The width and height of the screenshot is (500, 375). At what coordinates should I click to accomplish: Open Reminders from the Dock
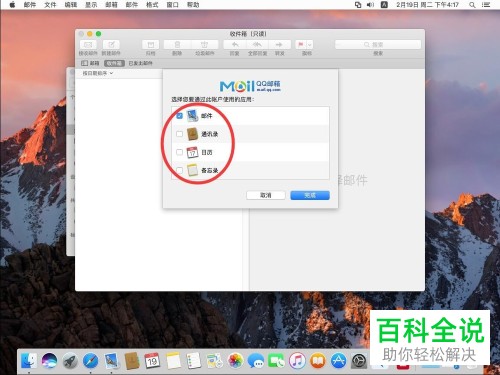point(194,361)
